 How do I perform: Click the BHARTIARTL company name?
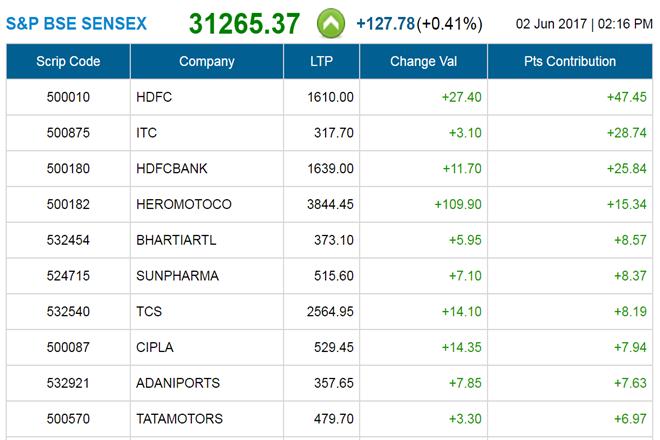pyautogui.click(x=177, y=240)
